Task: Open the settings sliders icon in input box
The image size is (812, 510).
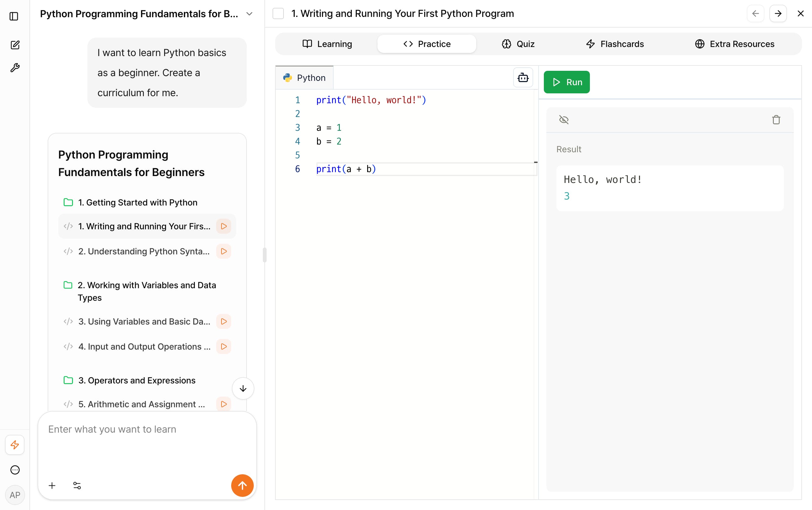Action: coord(77,485)
